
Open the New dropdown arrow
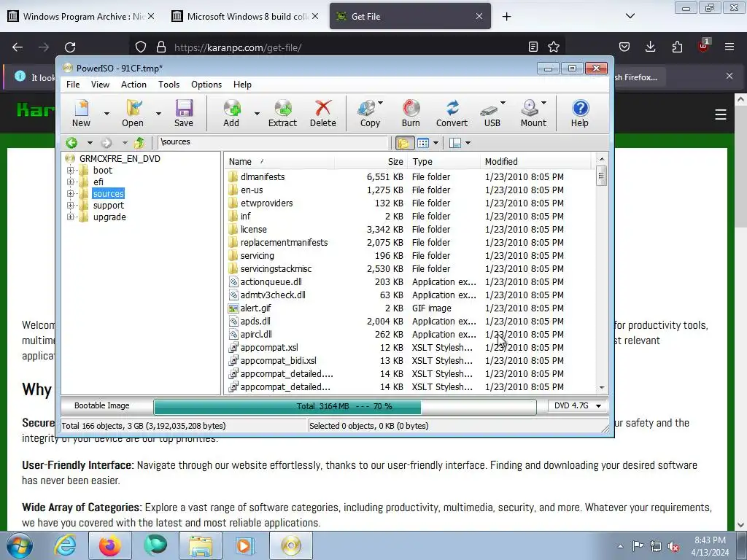pyautogui.click(x=107, y=113)
